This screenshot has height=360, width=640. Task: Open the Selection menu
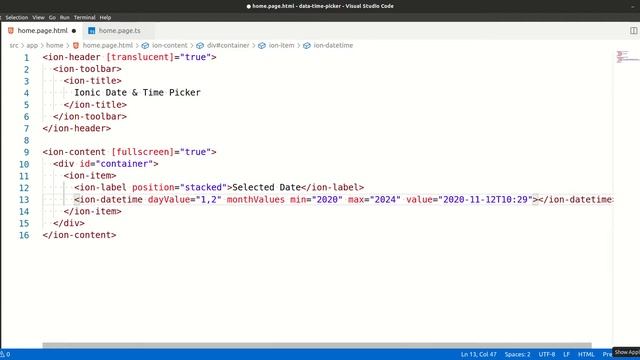(x=17, y=18)
